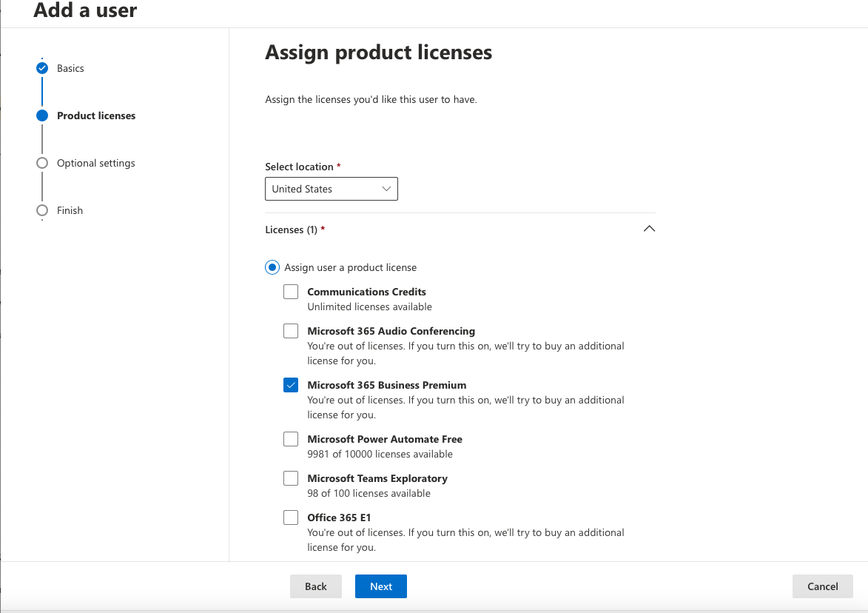Click the Cancel button
The image size is (868, 613).
pos(823,586)
